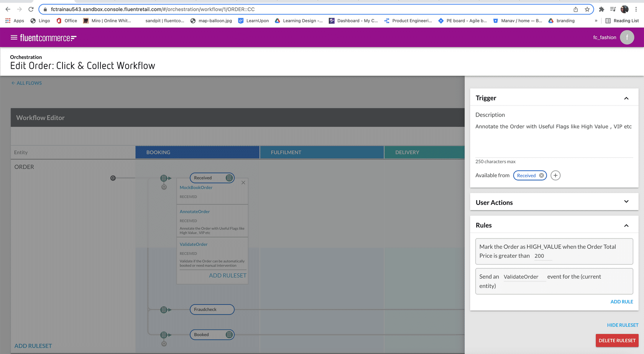
Task: Open the hamburger navigation menu
Action: (14, 38)
